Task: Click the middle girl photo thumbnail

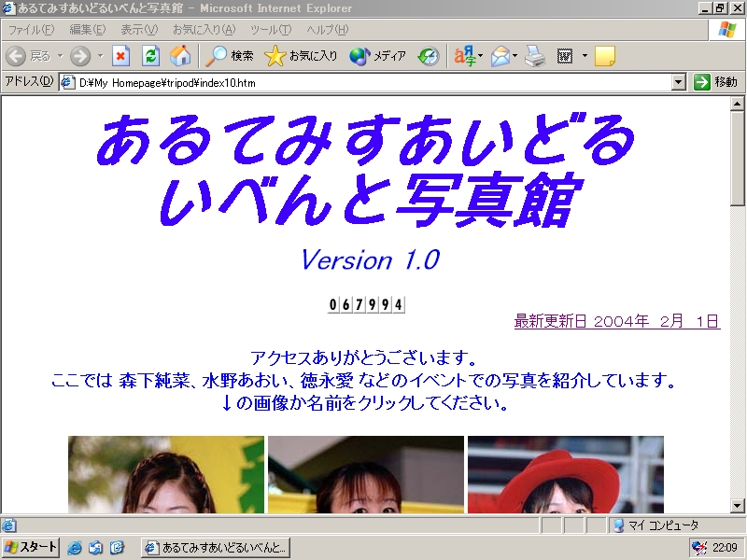Action: point(366,475)
